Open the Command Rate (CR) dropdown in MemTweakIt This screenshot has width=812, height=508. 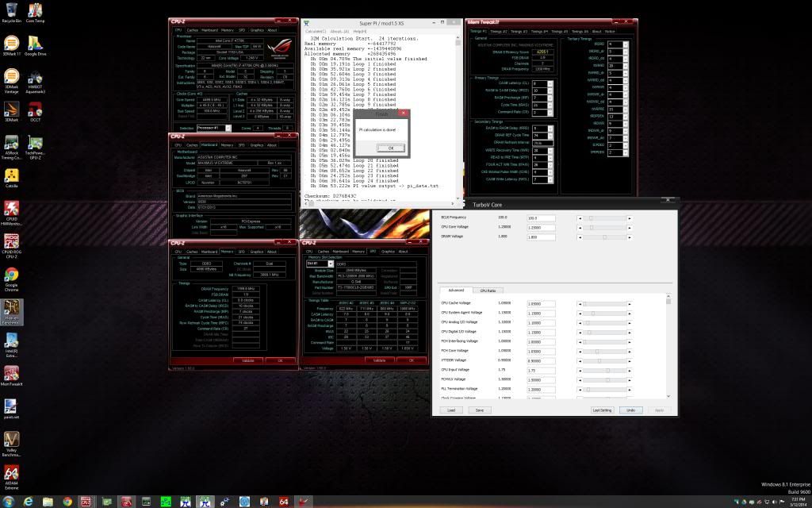[550, 113]
